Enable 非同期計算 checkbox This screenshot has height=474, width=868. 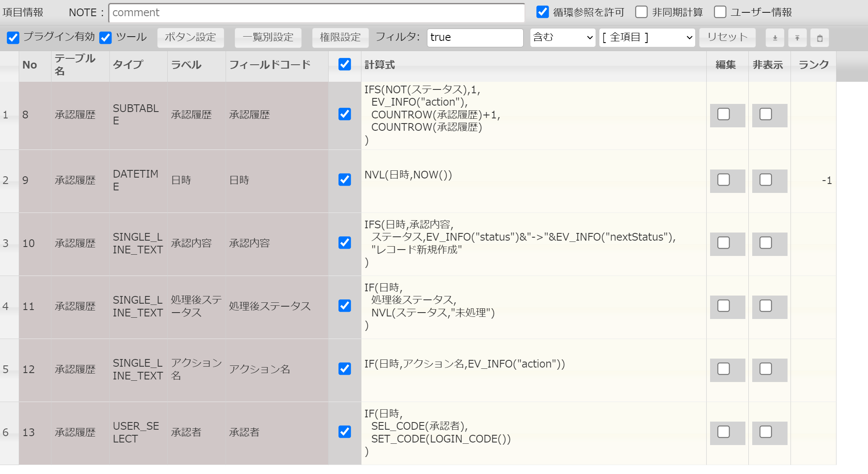pos(641,12)
